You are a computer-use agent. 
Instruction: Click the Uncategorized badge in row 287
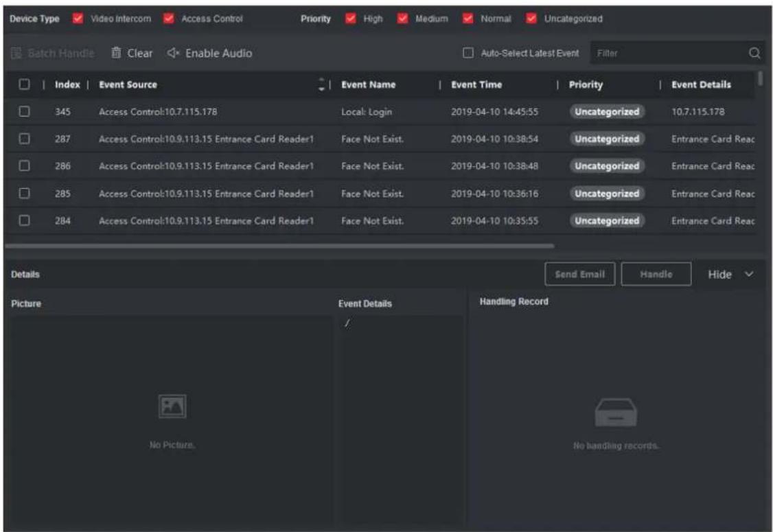click(x=607, y=139)
